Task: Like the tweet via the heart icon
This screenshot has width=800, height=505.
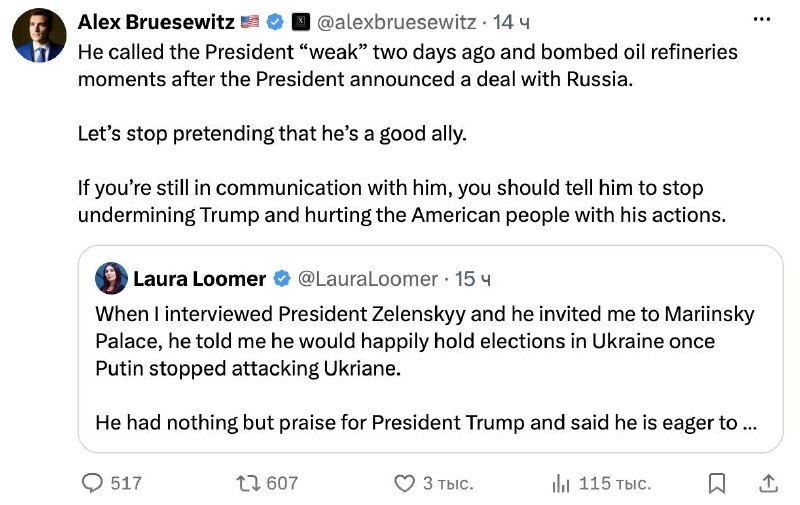Action: (405, 483)
